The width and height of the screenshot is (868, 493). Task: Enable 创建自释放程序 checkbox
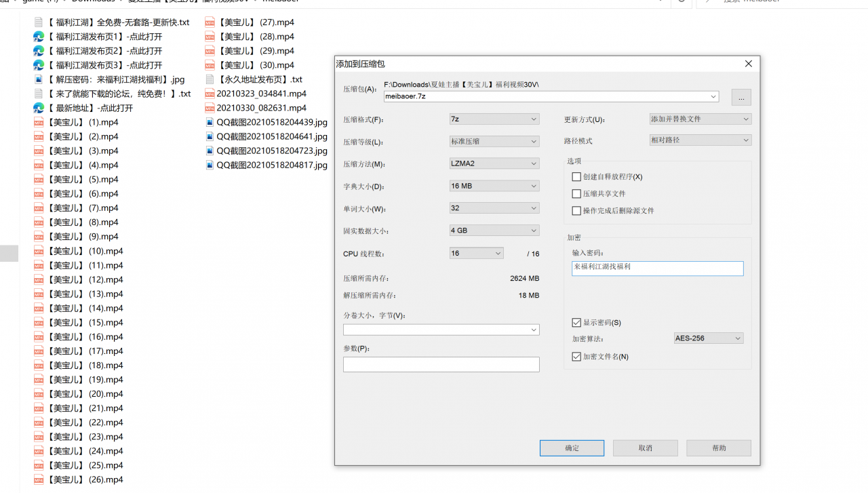coord(576,177)
